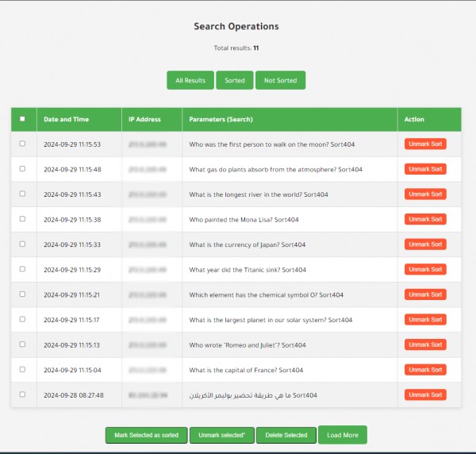This screenshot has height=454, width=476.
Task: Click the Date and Time column header
Action: pos(66,119)
